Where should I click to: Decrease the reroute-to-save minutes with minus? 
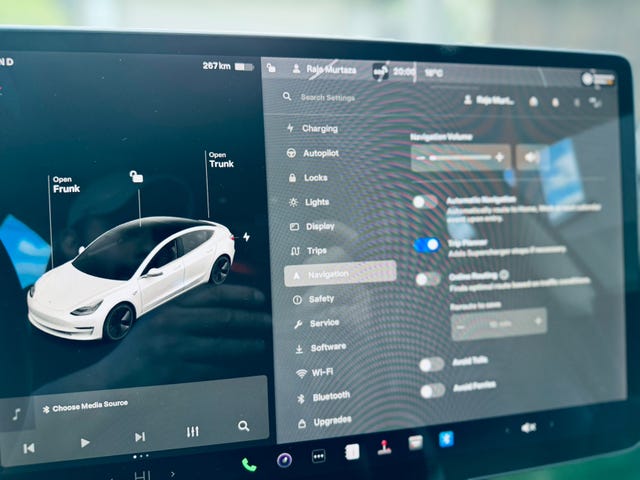click(x=461, y=327)
